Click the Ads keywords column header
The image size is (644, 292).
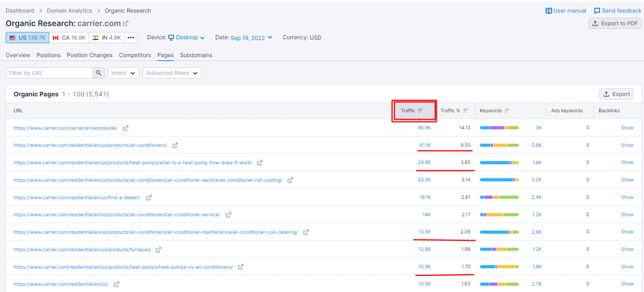[567, 110]
